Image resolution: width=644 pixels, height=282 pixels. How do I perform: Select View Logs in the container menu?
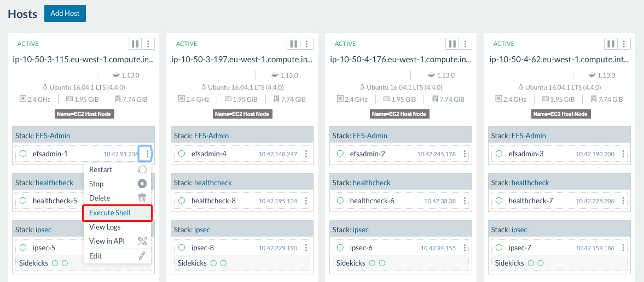(105, 227)
